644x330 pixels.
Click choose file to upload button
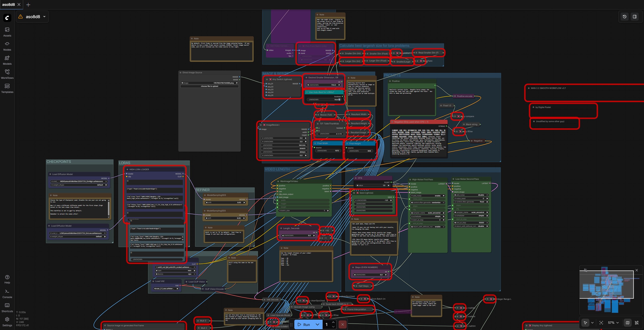point(209,86)
